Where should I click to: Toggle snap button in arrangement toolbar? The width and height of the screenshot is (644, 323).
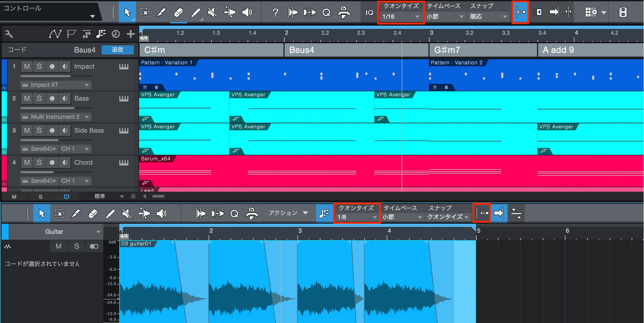pyautogui.click(x=521, y=12)
